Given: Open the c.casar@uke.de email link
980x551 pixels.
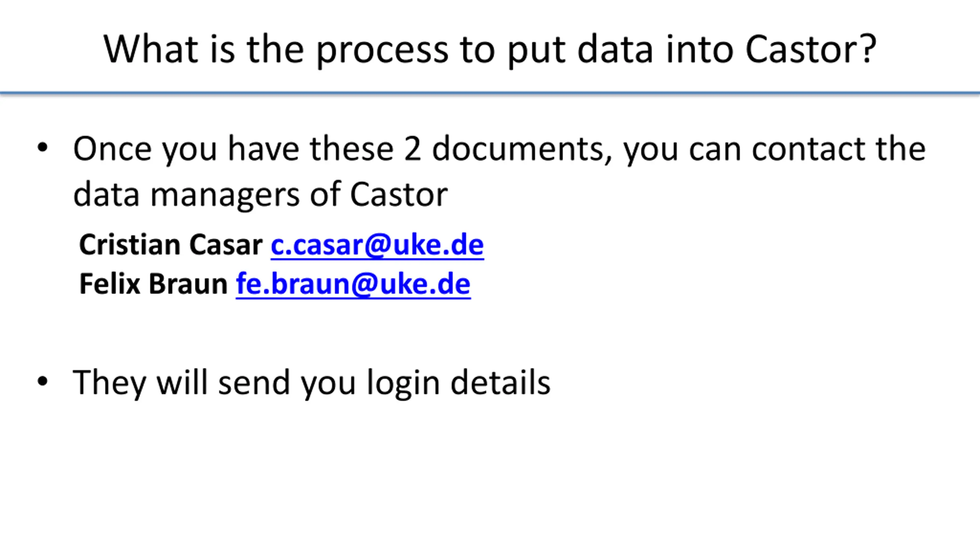Looking at the screenshot, I should pyautogui.click(x=377, y=245).
